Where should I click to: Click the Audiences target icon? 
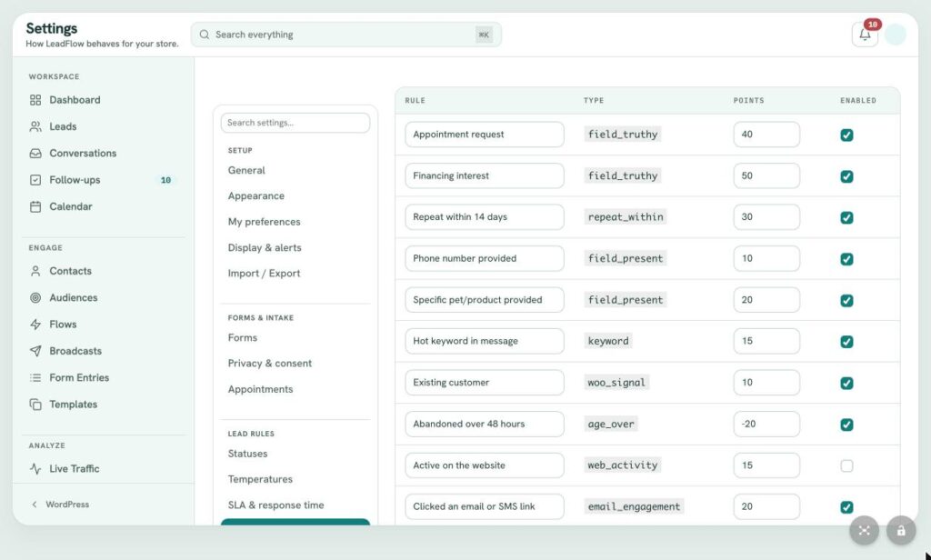(35, 297)
